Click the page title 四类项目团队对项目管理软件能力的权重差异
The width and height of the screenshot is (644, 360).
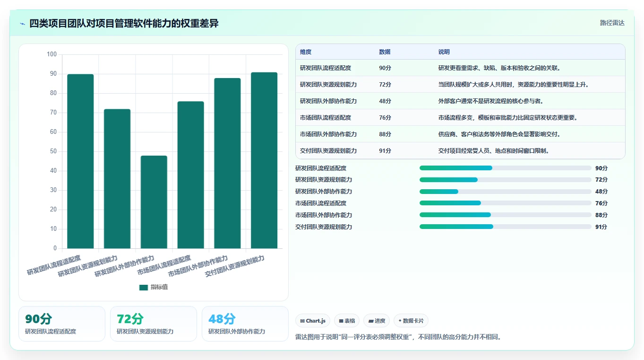124,23
